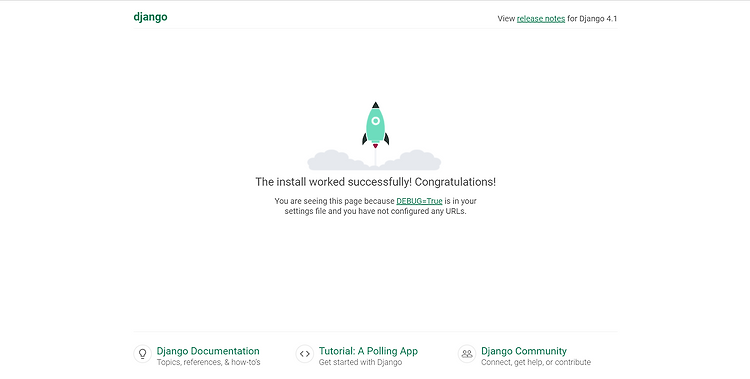Open the DEBUG=True settings link
The width and height of the screenshot is (750, 379).
(419, 201)
